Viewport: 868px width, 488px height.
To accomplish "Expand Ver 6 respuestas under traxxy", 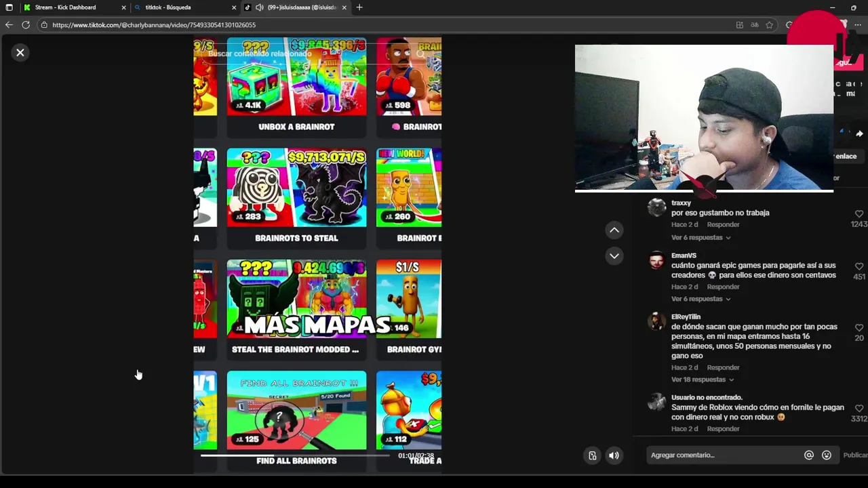I will tap(701, 238).
